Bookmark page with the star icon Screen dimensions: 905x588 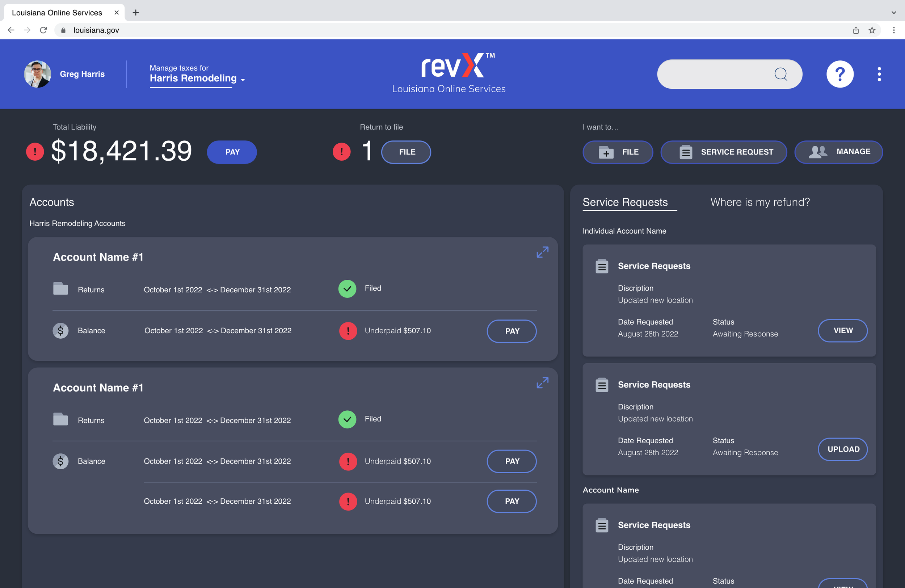872,30
